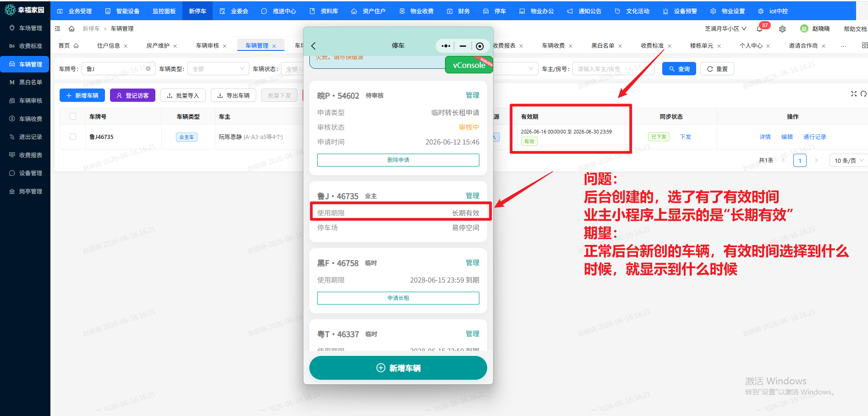Open the 车辆状态 dropdown

pyautogui.click(x=292, y=69)
